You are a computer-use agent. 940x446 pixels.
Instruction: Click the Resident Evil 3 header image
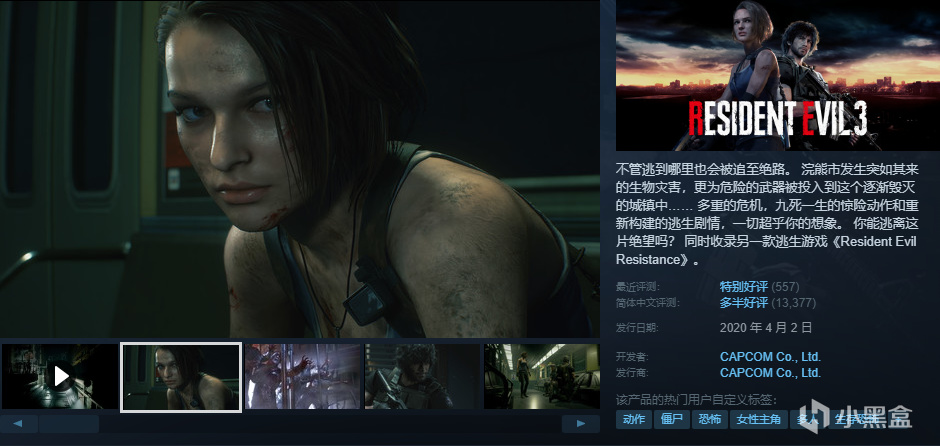click(778, 75)
